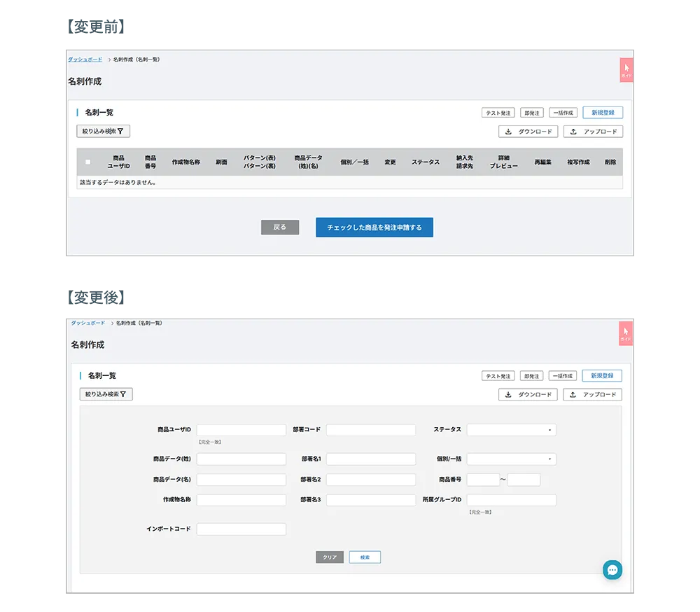Click the 検索 button
Image resolution: width=700 pixels, height=612 pixels.
coord(365,557)
